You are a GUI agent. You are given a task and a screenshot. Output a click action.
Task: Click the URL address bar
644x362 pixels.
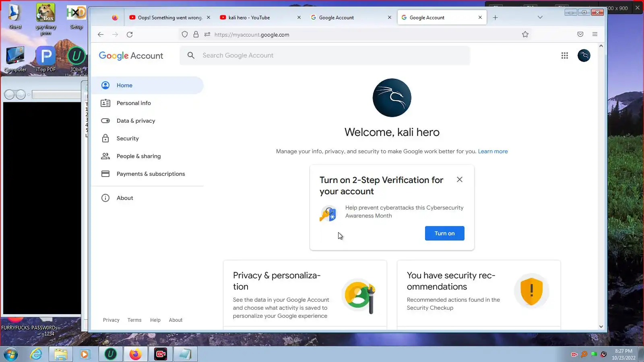point(354,35)
